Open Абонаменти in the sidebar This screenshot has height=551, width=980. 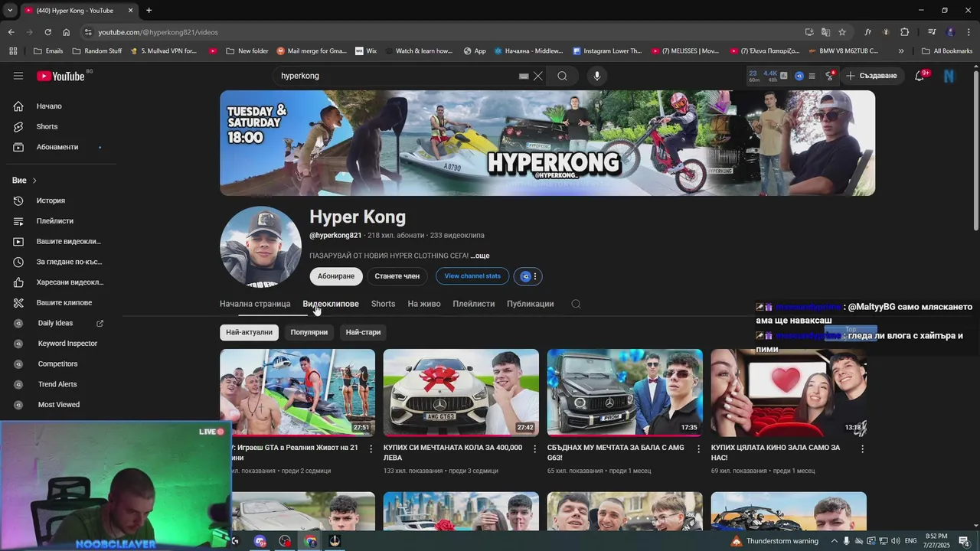(58, 147)
